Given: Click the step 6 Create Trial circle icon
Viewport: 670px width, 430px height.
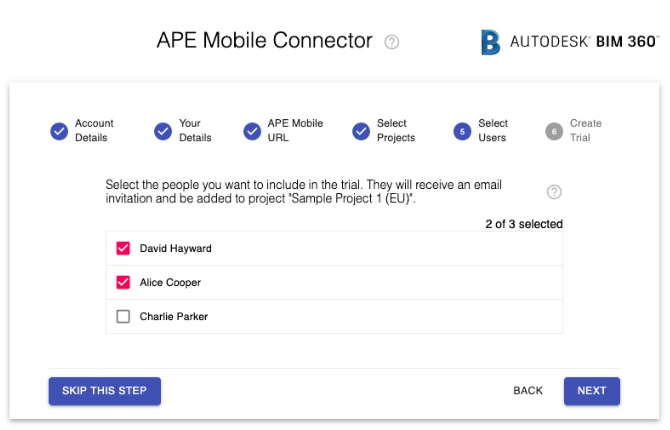Looking at the screenshot, I should click(554, 131).
